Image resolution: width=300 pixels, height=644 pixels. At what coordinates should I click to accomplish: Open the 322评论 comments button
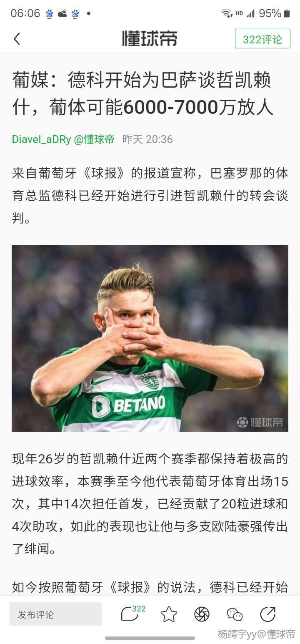point(262,39)
